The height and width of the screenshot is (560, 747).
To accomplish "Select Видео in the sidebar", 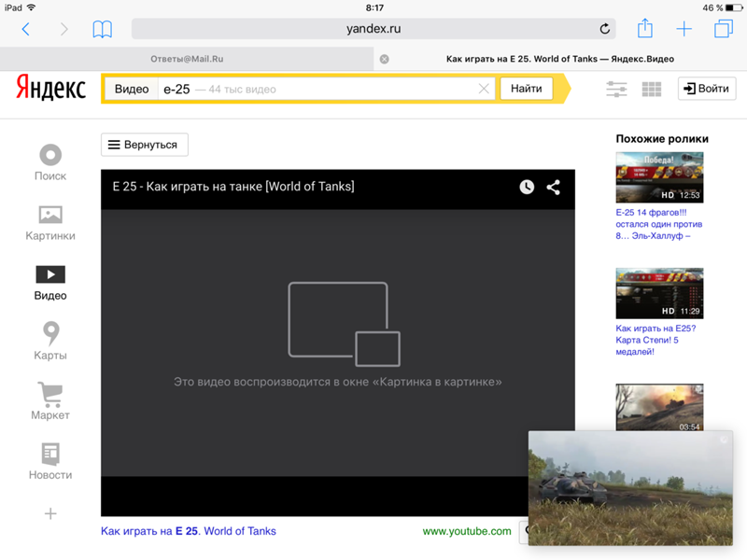I will pos(50,283).
